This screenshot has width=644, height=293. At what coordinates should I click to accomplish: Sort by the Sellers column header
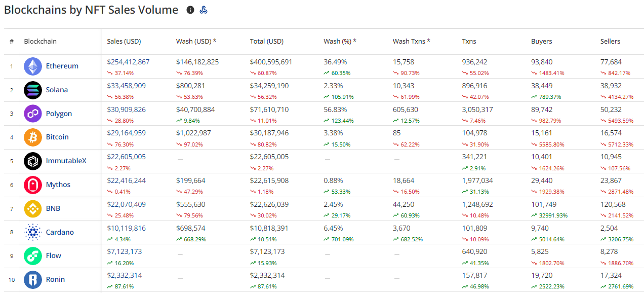(611, 41)
